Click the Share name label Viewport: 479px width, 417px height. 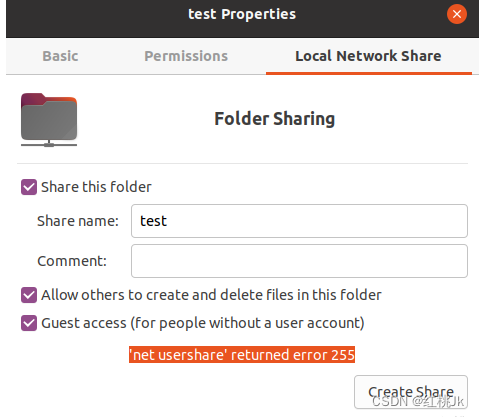click(78, 221)
